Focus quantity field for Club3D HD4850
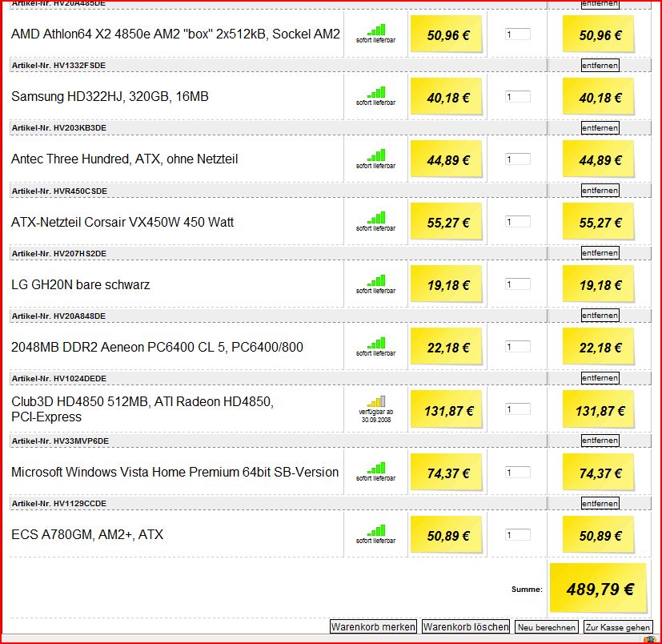 pos(518,409)
